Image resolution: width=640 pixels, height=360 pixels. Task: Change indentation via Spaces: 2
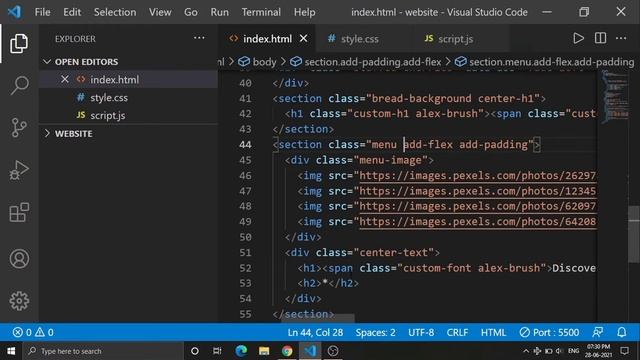pyautogui.click(x=375, y=332)
